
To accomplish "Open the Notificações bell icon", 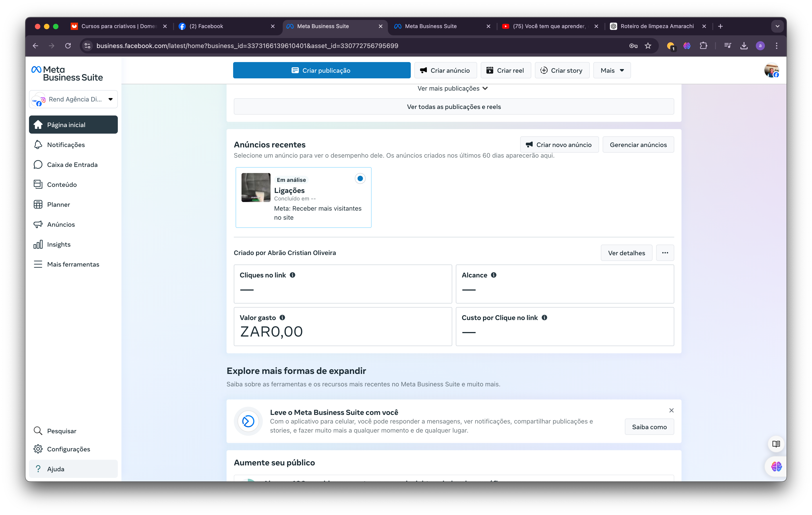I will tap(38, 144).
